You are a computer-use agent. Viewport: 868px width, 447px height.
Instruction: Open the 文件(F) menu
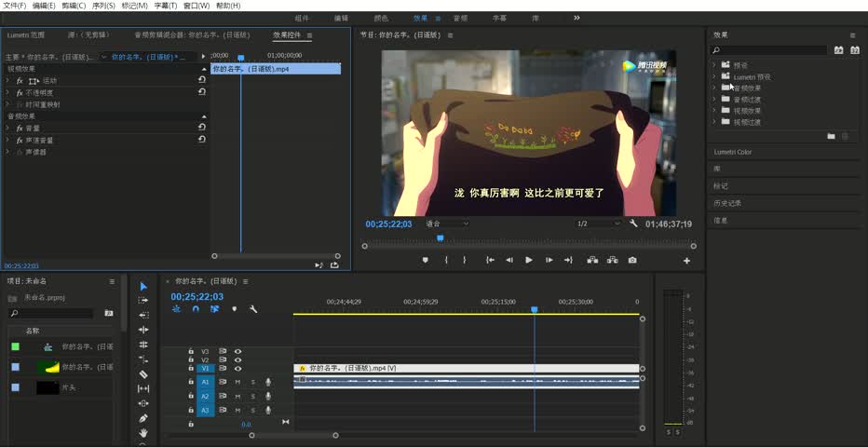[x=15, y=6]
